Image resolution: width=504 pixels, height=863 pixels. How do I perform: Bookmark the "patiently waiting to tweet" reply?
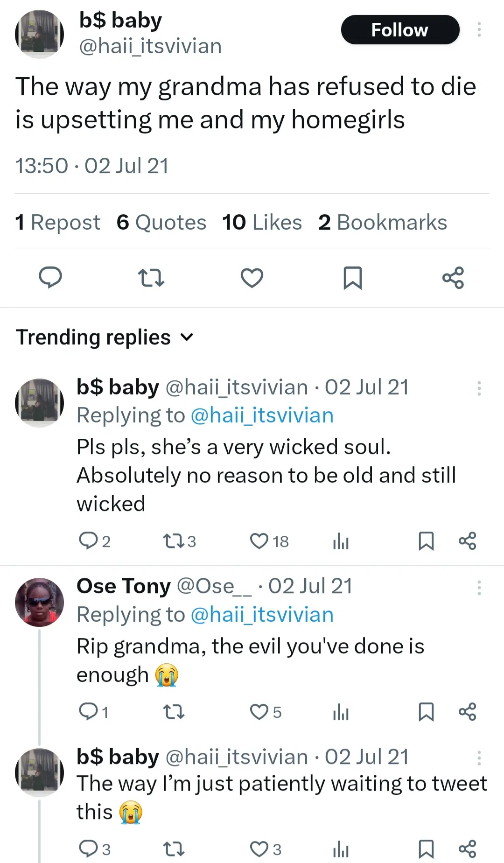426,849
